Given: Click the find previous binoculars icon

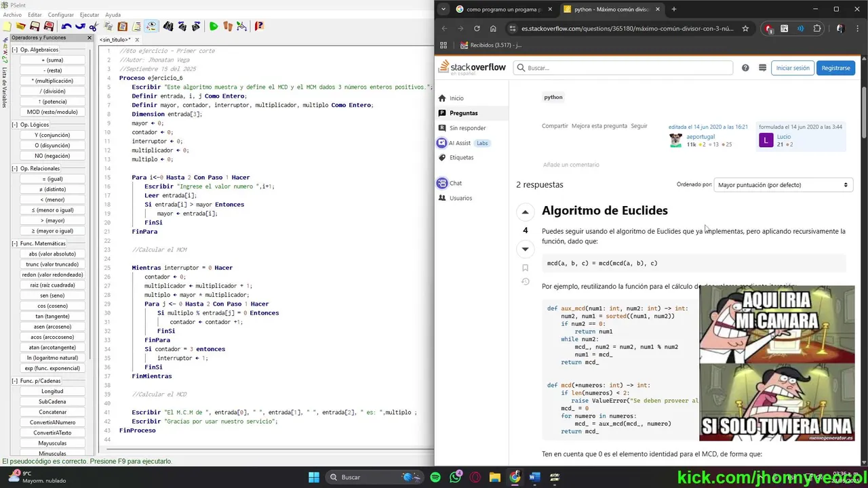Looking at the screenshot, I should pyautogui.click(x=182, y=26).
